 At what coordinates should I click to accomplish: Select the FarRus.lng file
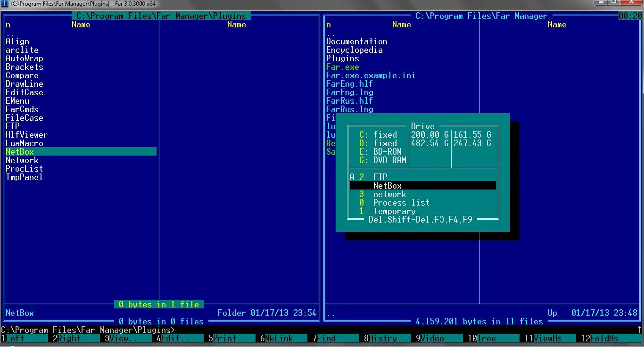click(x=350, y=109)
